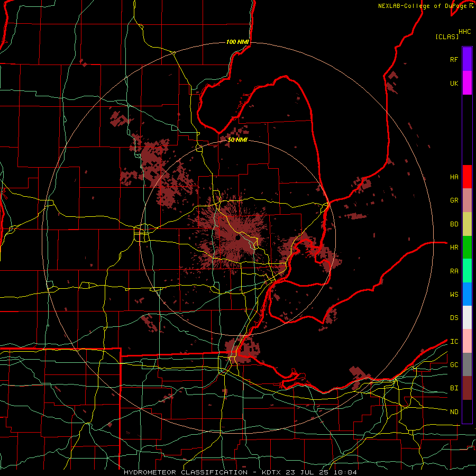The height and width of the screenshot is (476, 476).
Task: Click the DS legend label
Action: (x=454, y=318)
